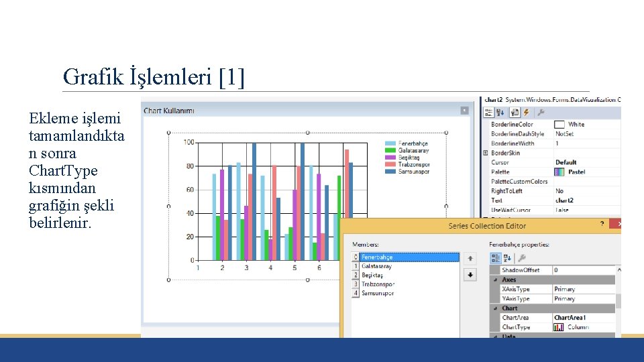Click Series Collection Editor title bar
The image size is (644, 362).
[480, 226]
